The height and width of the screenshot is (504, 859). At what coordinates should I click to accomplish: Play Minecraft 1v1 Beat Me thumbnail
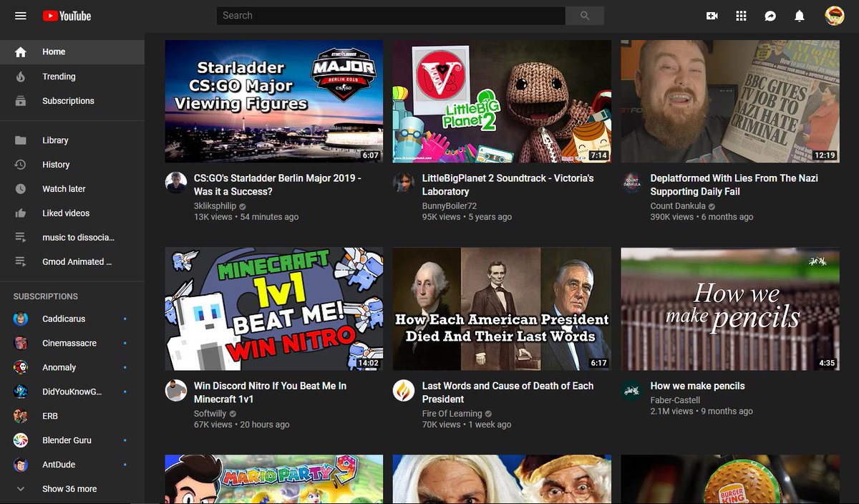[274, 309]
